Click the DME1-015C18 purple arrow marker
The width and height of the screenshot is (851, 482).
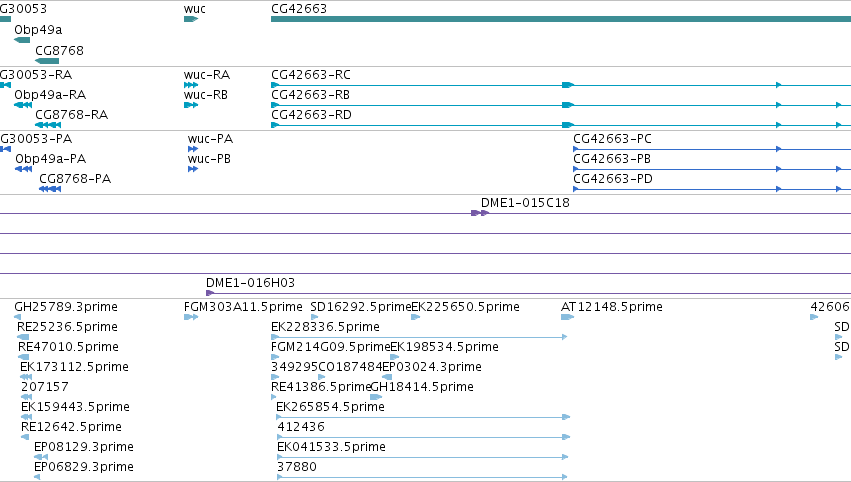point(480,213)
